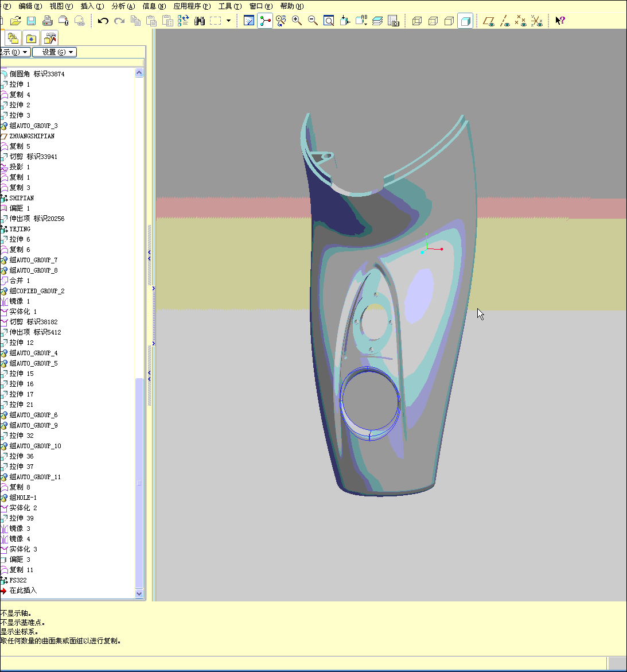
Task: Open the 分析(A) menu
Action: pos(123,6)
